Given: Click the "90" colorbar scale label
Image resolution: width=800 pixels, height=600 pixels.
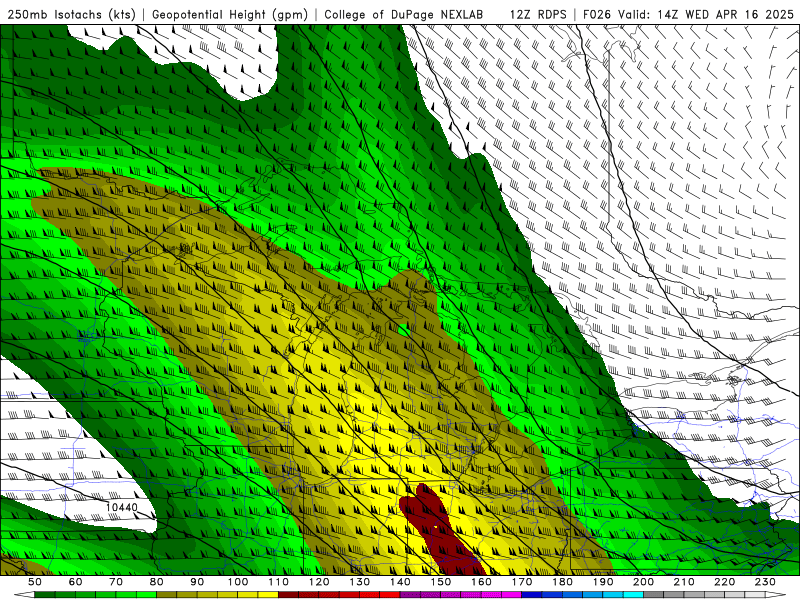Looking at the screenshot, I should [197, 582].
